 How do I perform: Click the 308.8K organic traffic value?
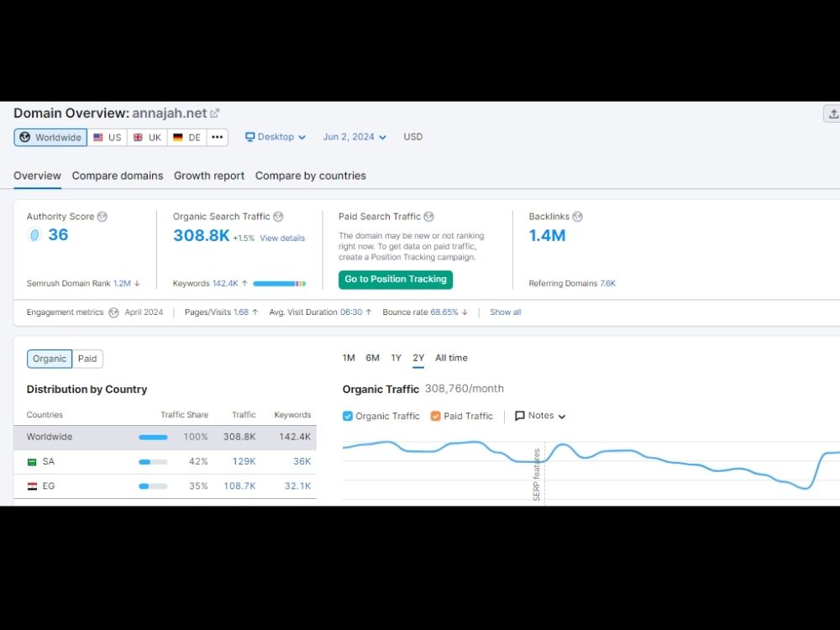click(x=202, y=235)
